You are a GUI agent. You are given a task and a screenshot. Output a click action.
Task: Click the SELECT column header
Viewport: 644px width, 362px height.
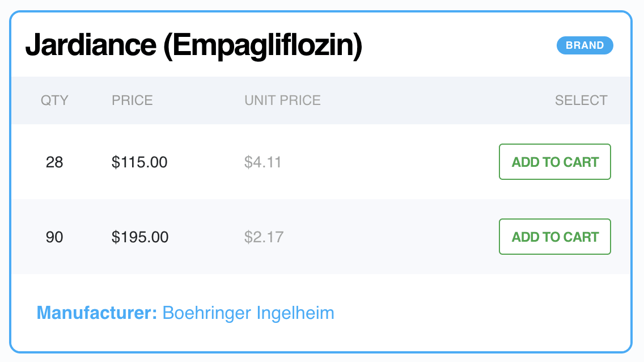(x=582, y=100)
